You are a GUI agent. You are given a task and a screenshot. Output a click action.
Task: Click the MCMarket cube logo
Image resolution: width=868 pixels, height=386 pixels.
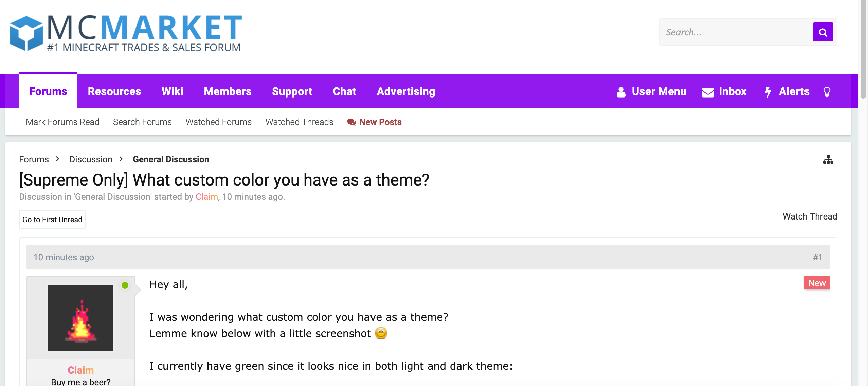[x=26, y=33]
